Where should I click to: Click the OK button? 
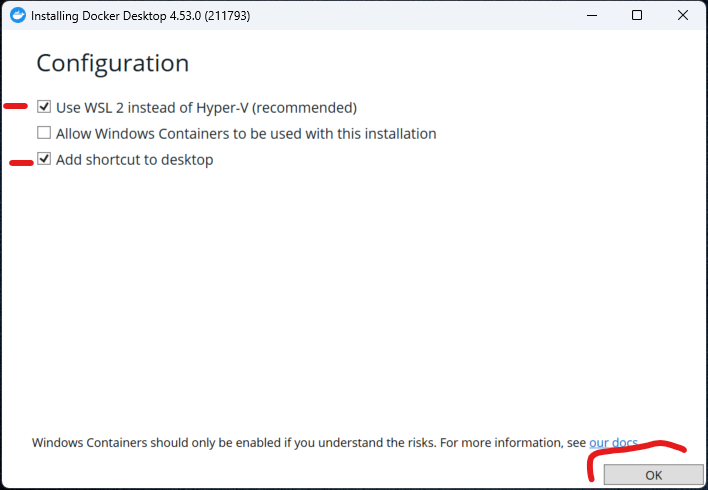pos(653,475)
